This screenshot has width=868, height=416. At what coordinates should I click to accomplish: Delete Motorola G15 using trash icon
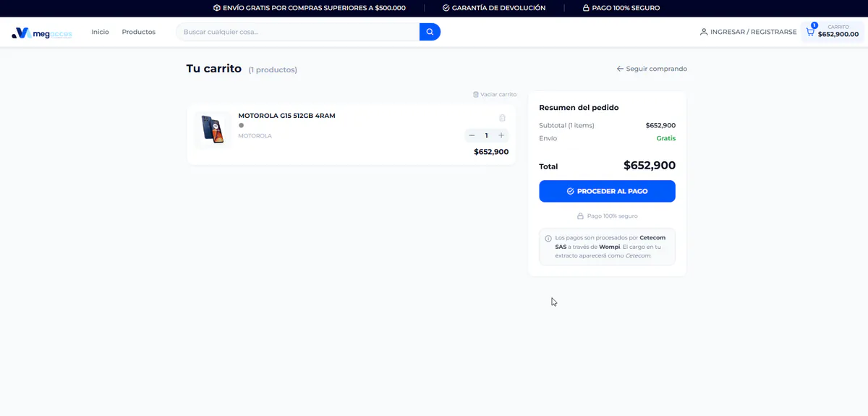pos(502,118)
